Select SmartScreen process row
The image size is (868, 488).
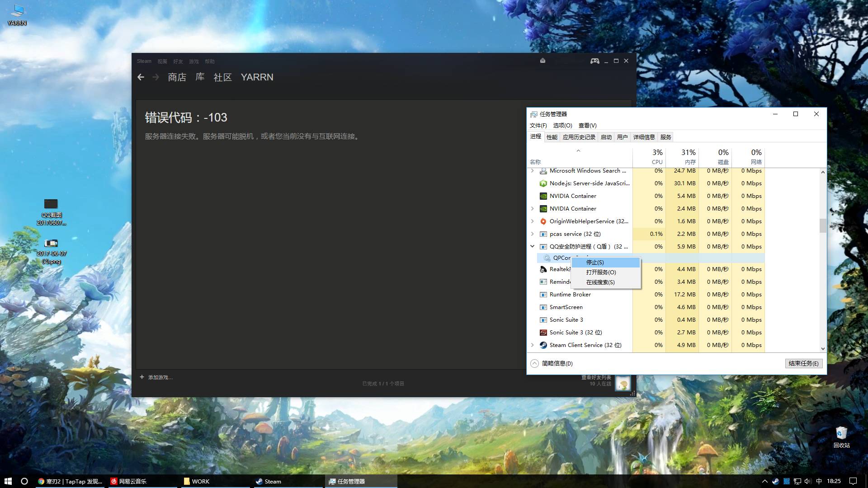(646, 307)
